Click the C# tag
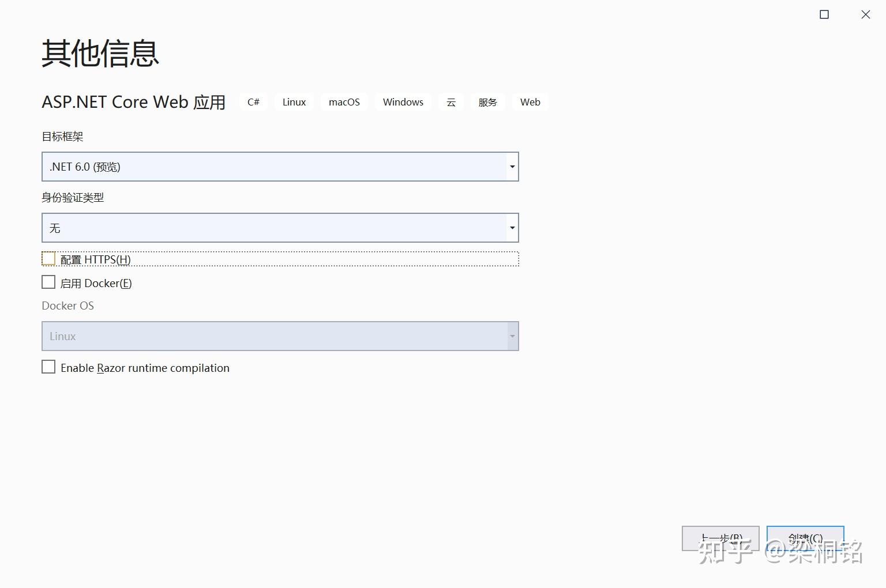 click(253, 102)
